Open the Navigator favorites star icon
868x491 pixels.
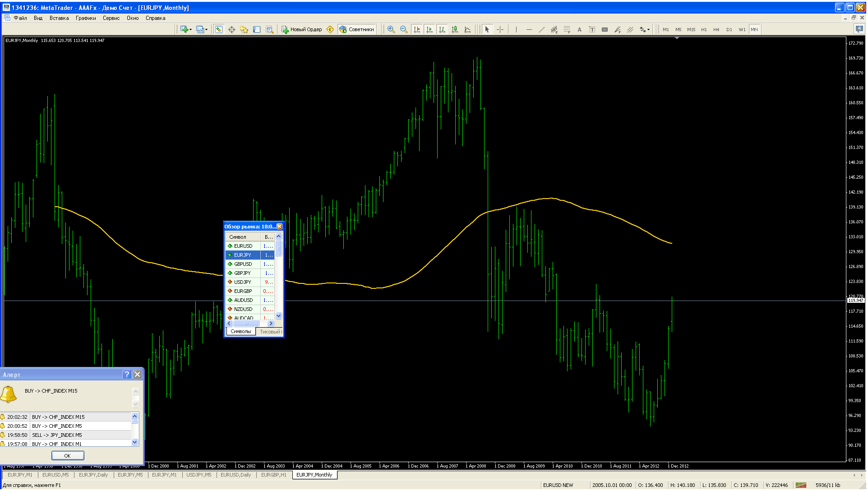(244, 30)
